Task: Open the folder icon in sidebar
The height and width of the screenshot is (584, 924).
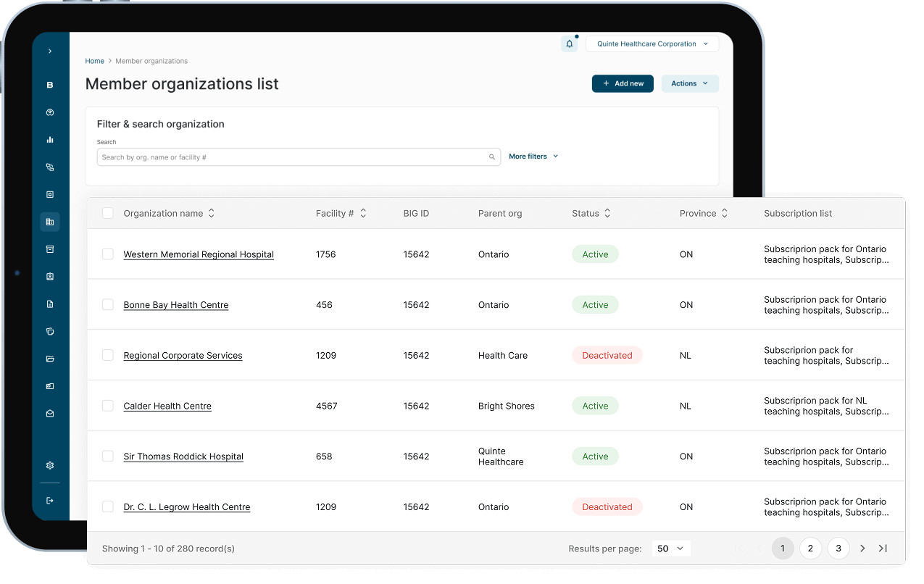Action: click(x=50, y=359)
